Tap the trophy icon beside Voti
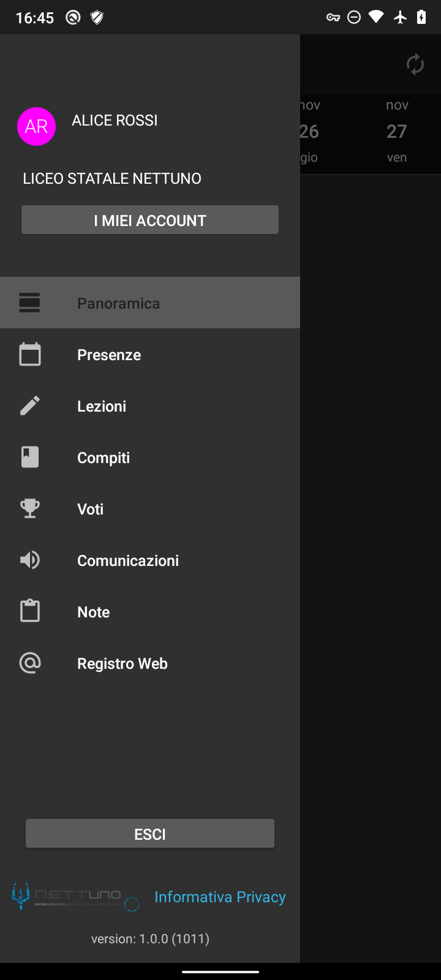441x980 pixels. point(30,508)
